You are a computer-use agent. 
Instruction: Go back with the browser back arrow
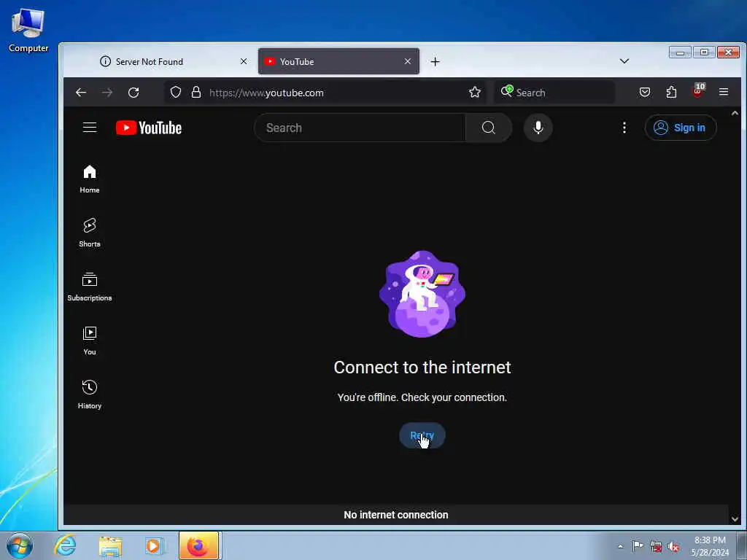coord(81,93)
